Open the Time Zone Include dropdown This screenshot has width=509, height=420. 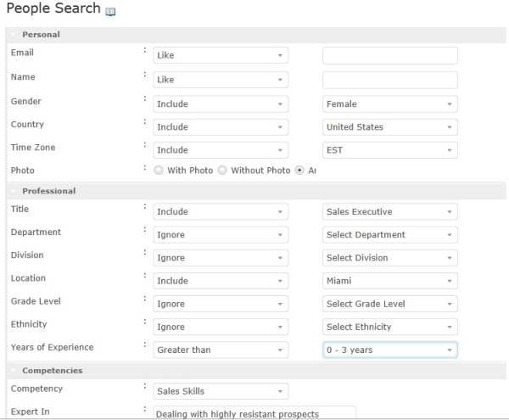point(221,150)
